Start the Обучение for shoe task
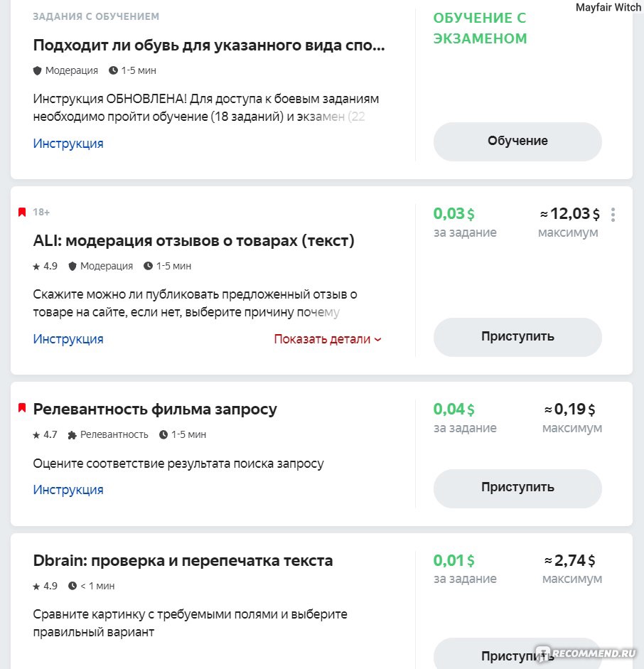Viewport: 644px width, 669px height. click(517, 141)
